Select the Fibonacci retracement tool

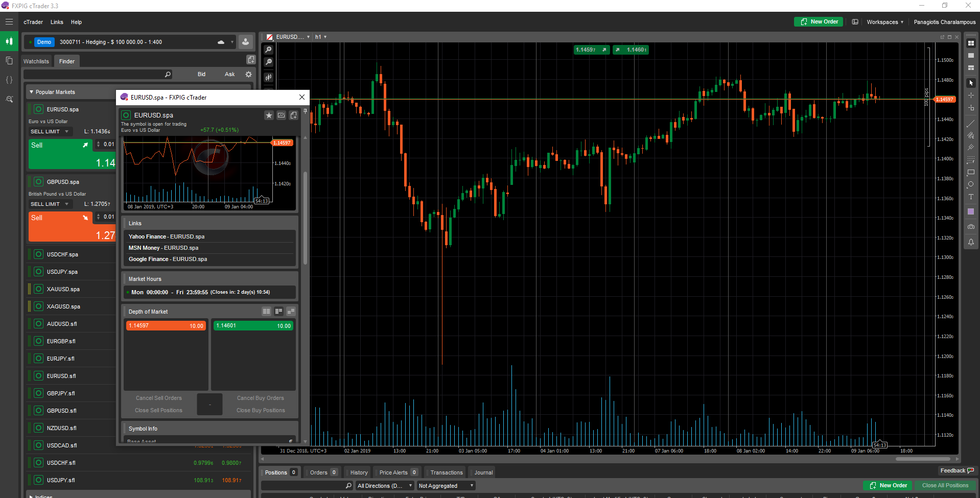click(x=971, y=160)
